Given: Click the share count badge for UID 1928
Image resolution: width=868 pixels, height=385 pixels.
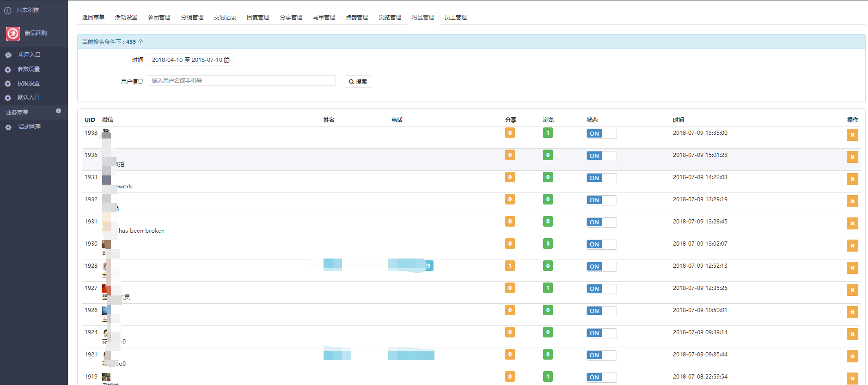Looking at the screenshot, I should coord(510,266).
